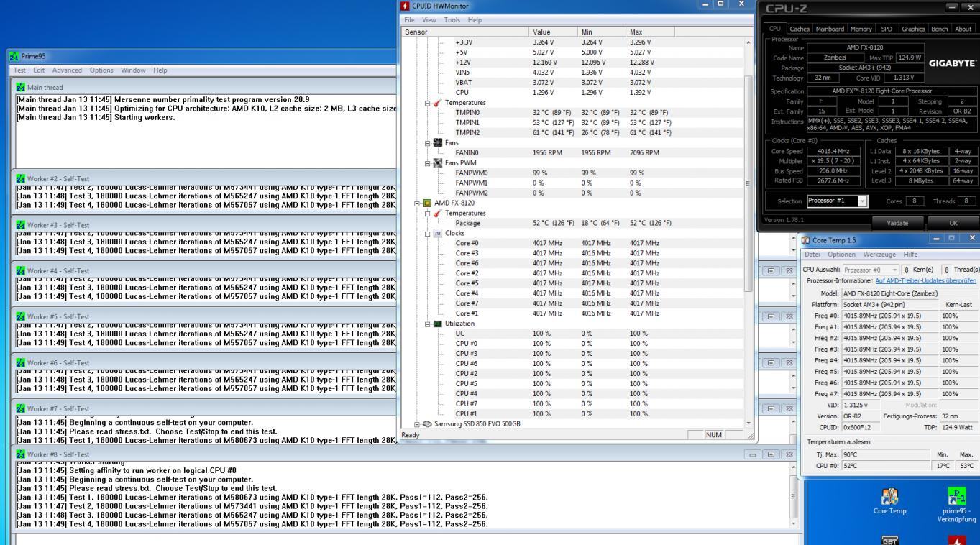Screen dimensions: 980x545
Task: Select the prime95 Verknüpfung desktop icon
Action: click(x=958, y=496)
